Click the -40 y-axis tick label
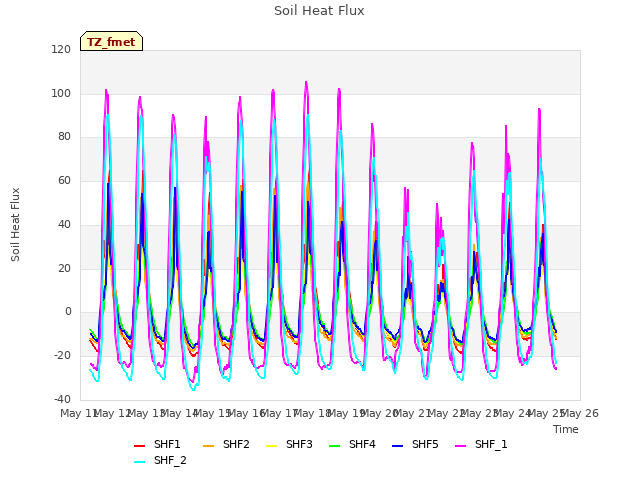Image resolution: width=640 pixels, height=480 pixels. click(x=62, y=399)
